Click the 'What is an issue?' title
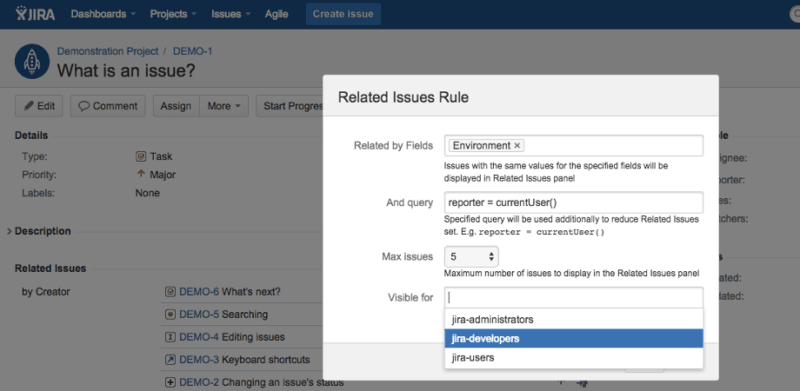Viewport: 800px width, 391px height. point(126,70)
